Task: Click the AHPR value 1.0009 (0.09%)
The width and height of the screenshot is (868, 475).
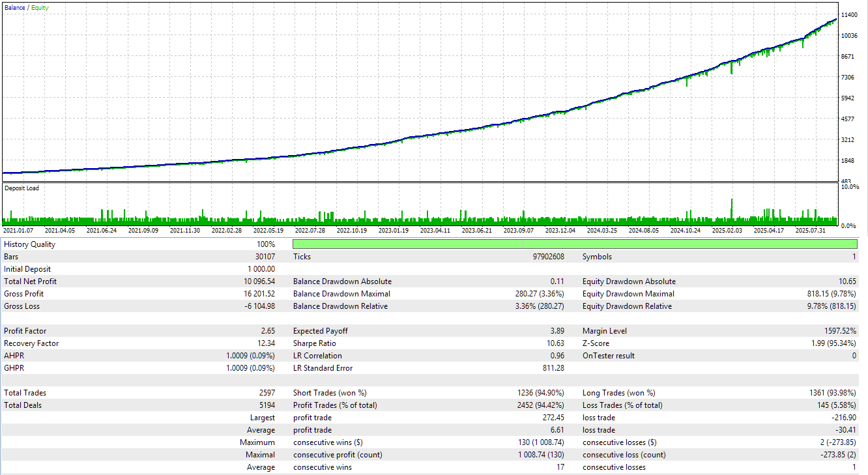Action: pos(250,356)
